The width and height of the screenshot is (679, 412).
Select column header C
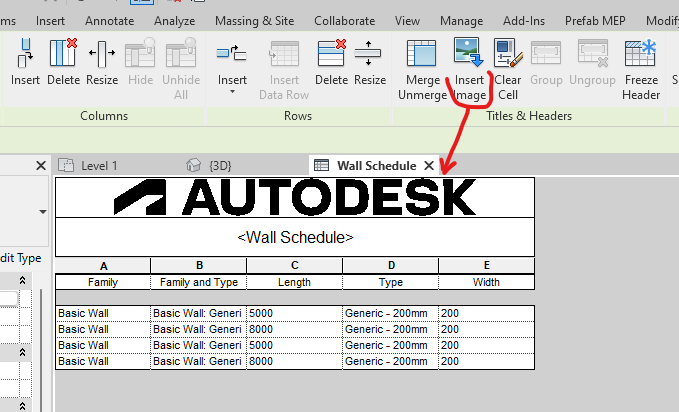point(294,266)
